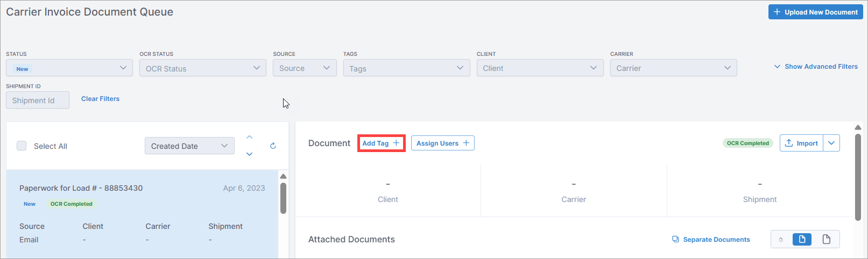
Task: Open the Created Date sort dropdown
Action: [x=189, y=146]
